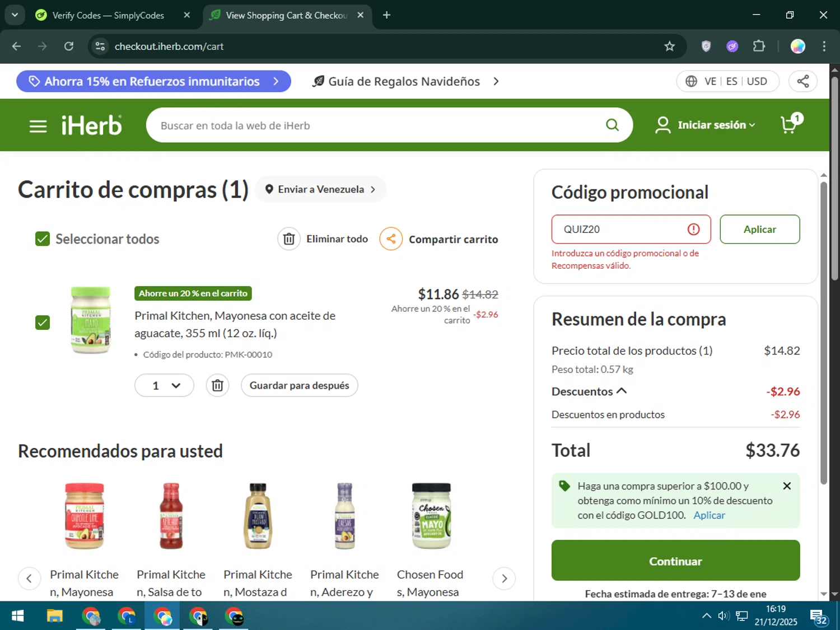Open the Primal Kitchen ketchup bottle image
Viewport: 840px width, 630px height.
[171, 516]
